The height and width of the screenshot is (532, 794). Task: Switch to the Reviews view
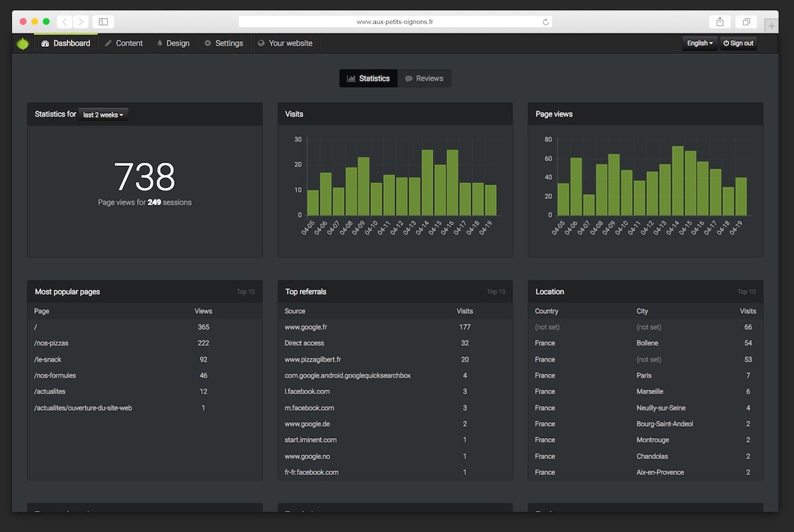pos(424,78)
